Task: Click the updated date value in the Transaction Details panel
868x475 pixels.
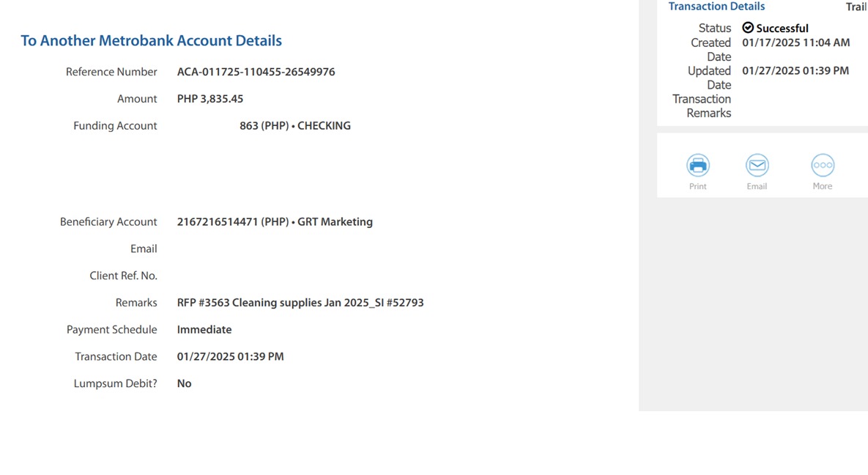Action: 795,71
